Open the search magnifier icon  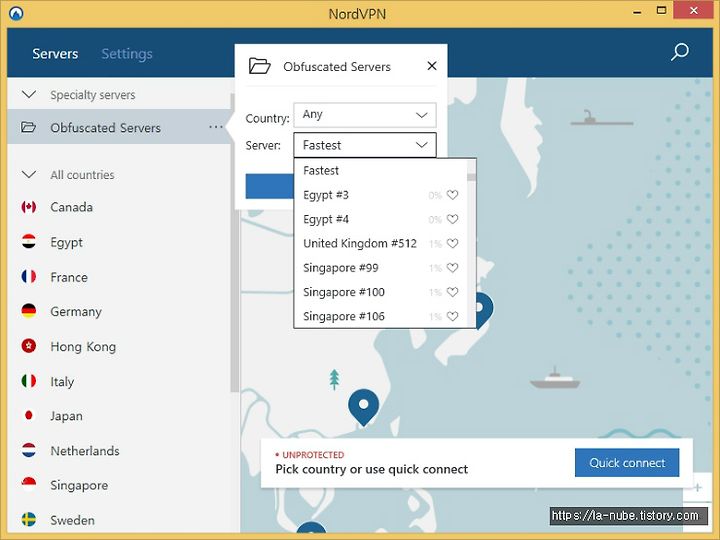[680, 52]
